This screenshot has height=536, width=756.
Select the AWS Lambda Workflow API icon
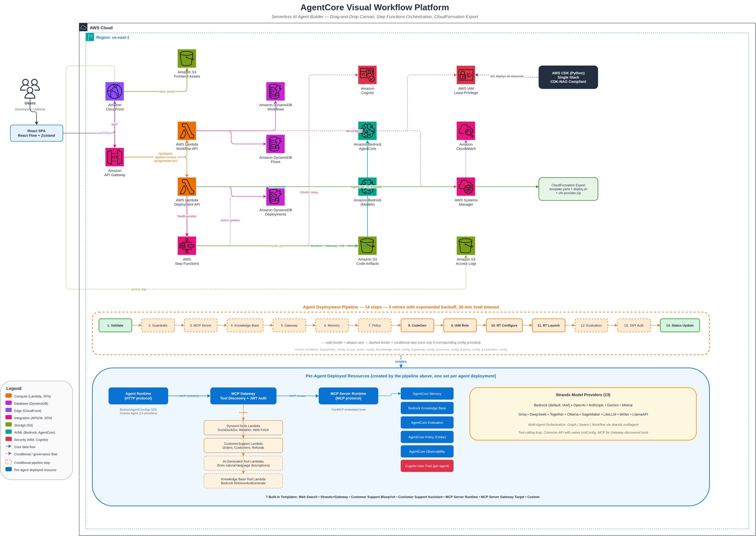point(186,131)
